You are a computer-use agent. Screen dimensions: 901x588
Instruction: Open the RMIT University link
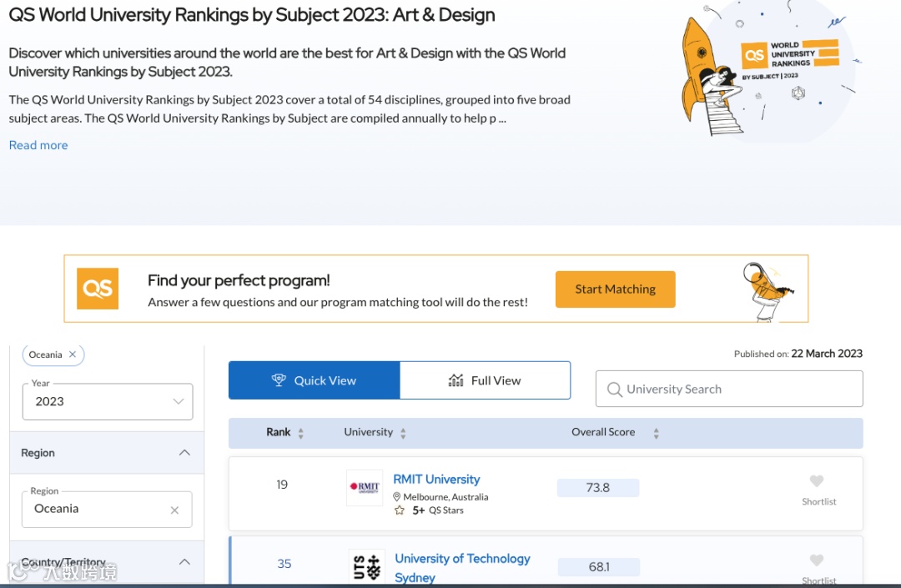436,480
